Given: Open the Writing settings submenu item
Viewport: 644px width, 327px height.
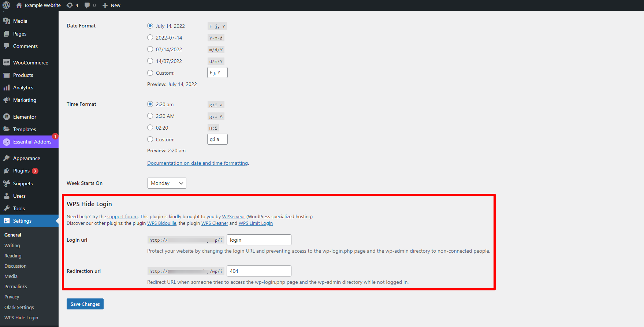Looking at the screenshot, I should point(12,245).
